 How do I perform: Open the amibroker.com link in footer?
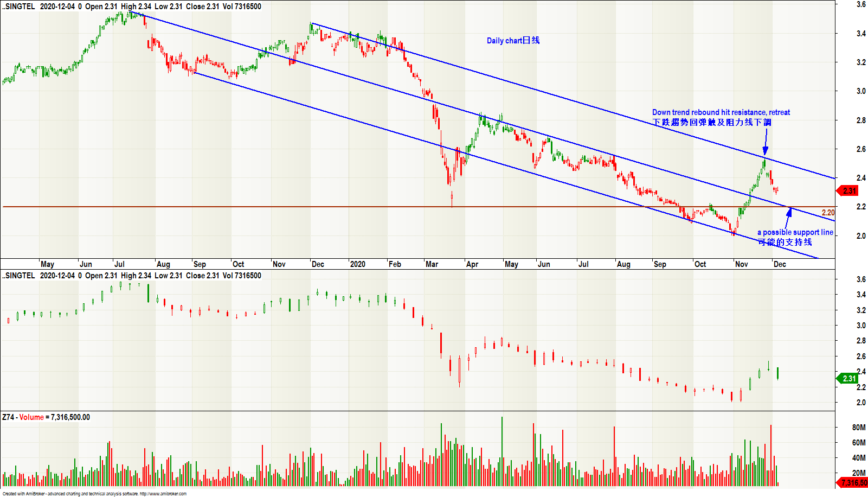163,494
